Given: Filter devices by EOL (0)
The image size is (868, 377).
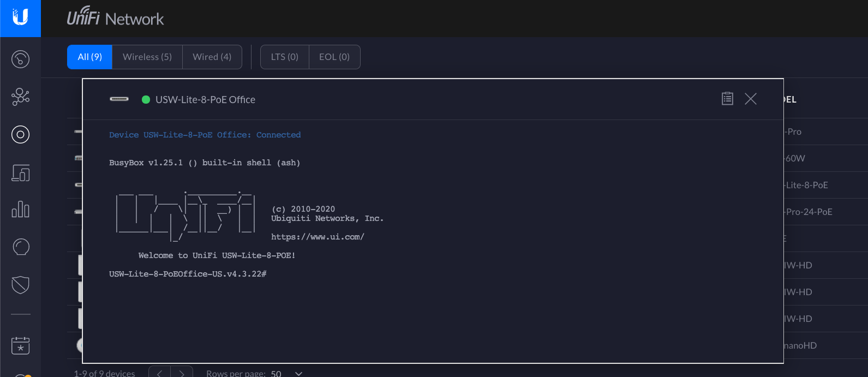Looking at the screenshot, I should 334,57.
